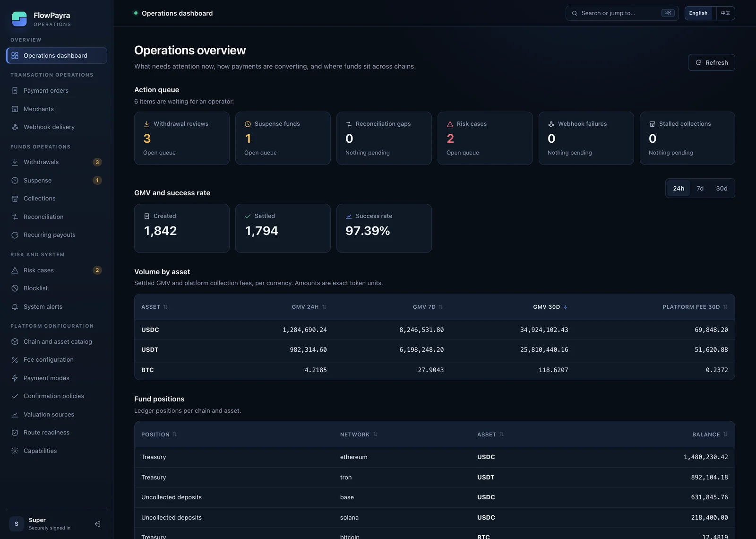Screen dimensions: 756x539
Task: Click the Chain and asset catalog cube icon
Action: [x=15, y=342]
